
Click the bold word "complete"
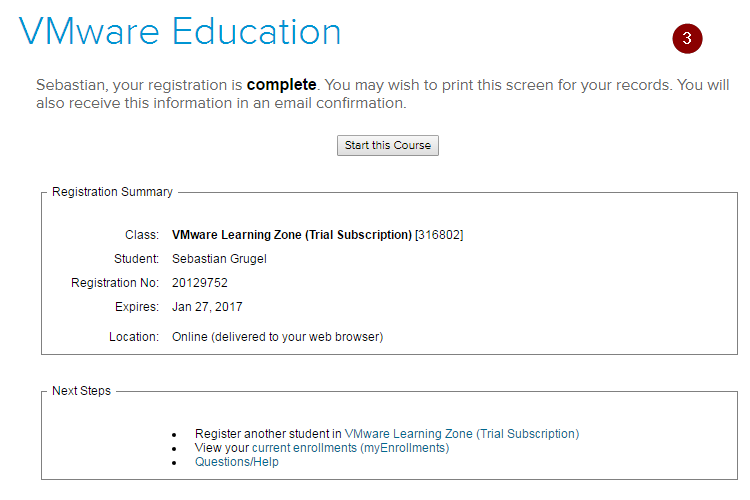[281, 85]
